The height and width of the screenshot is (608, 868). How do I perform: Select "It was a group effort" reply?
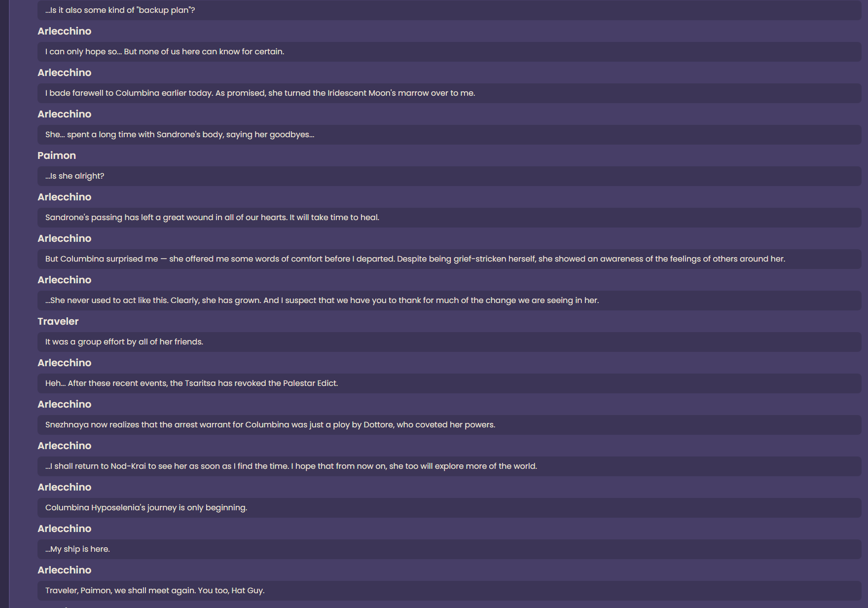point(449,342)
